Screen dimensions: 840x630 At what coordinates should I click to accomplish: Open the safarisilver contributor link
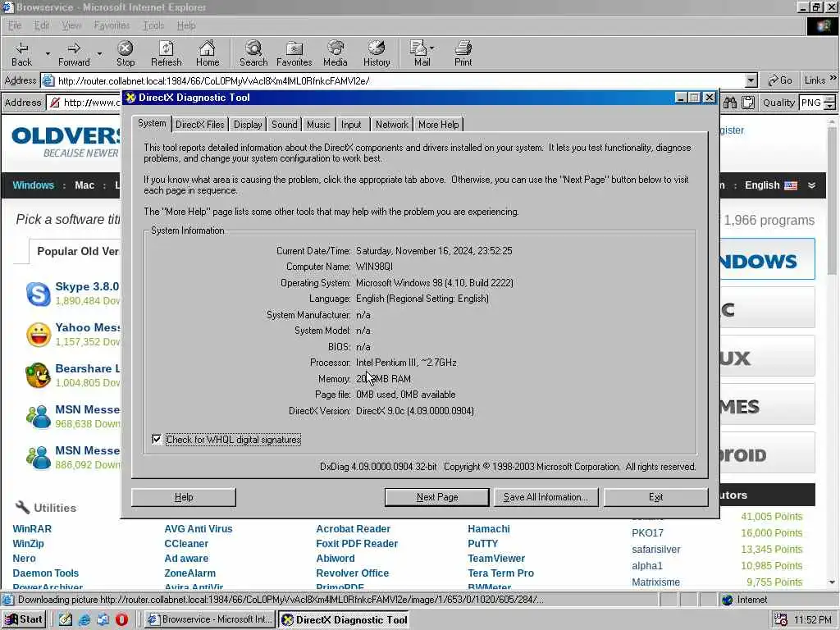655,549
